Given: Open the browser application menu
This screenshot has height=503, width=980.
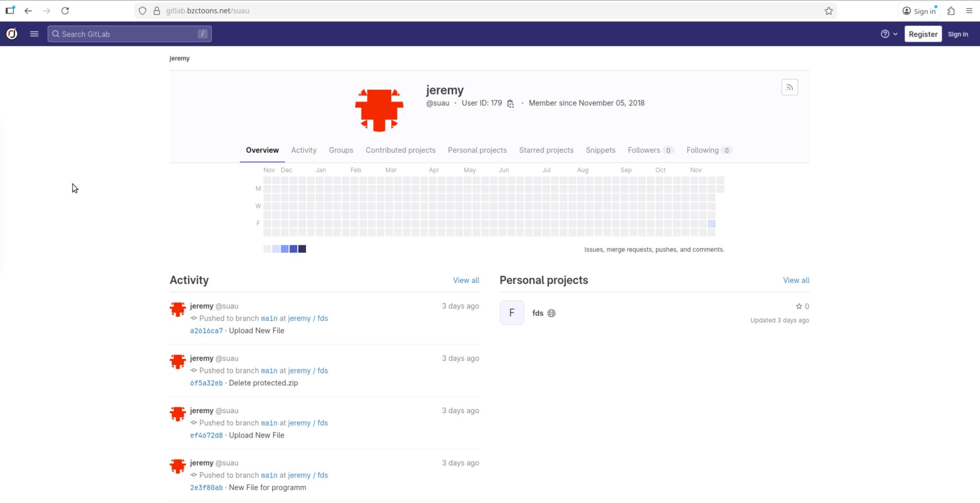Looking at the screenshot, I should (x=969, y=11).
